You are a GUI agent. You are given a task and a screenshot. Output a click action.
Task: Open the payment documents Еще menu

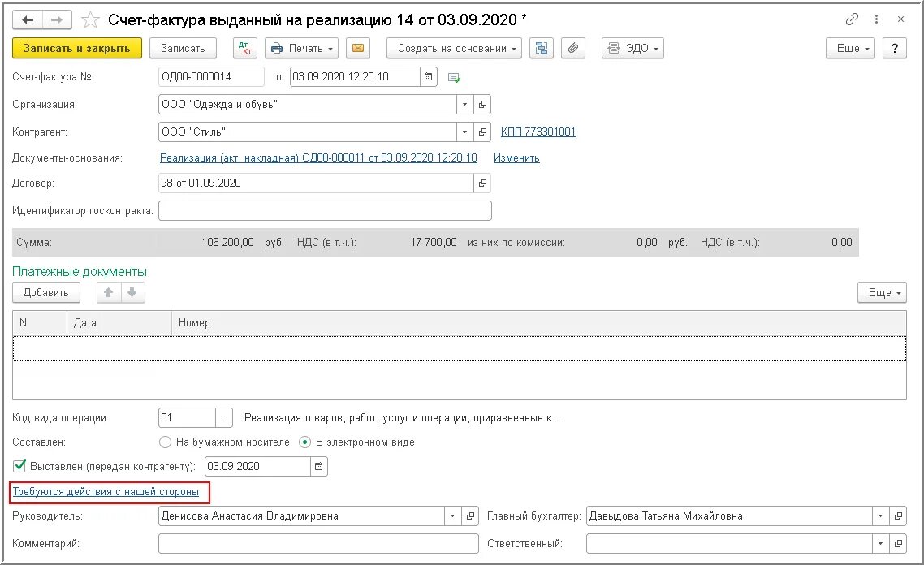882,292
